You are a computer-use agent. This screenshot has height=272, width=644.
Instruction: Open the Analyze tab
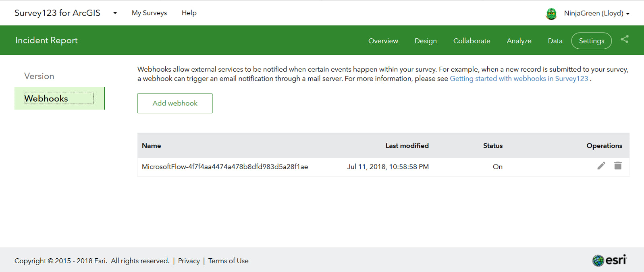(519, 41)
